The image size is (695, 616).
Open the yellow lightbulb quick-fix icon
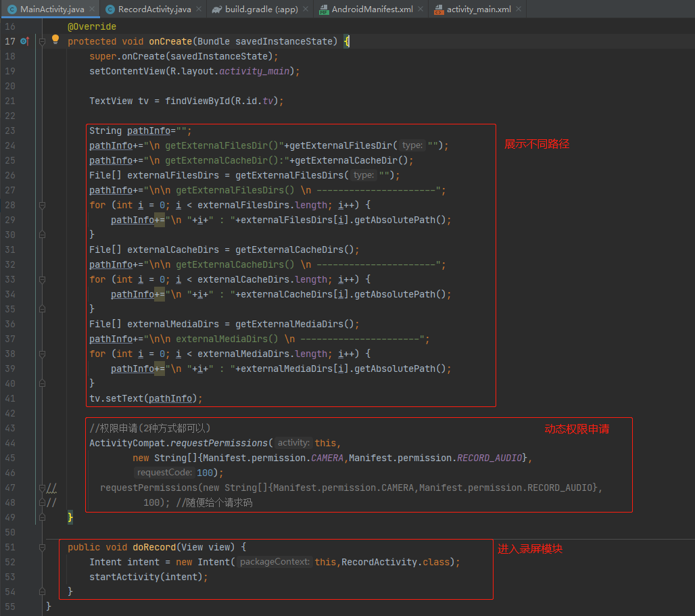(55, 39)
